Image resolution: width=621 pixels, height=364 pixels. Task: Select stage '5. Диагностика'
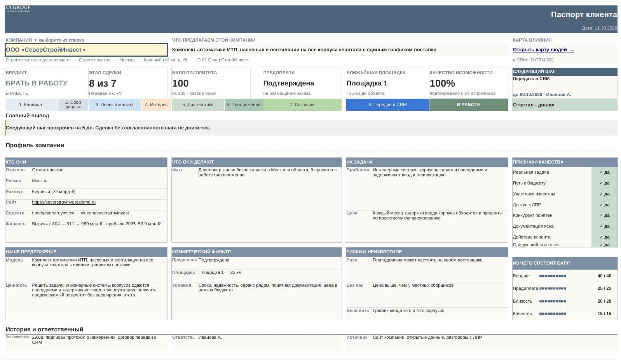[x=198, y=104]
